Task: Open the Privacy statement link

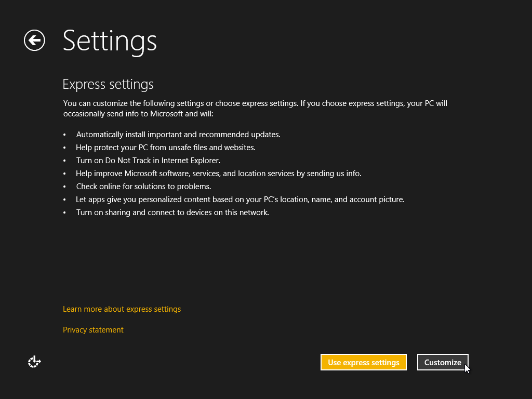Action: click(93, 330)
